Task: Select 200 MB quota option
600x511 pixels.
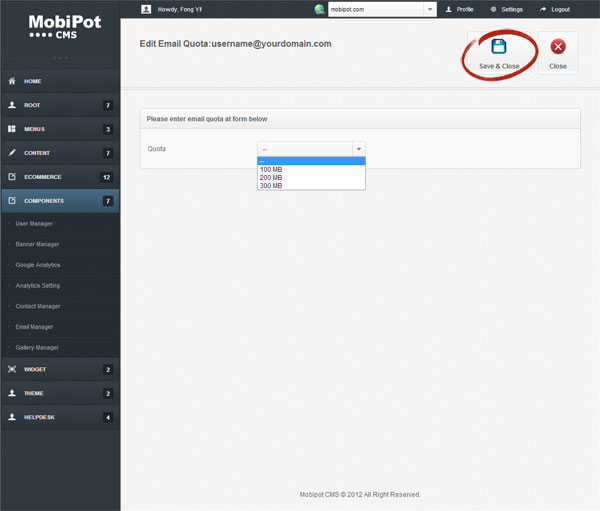Action: pyautogui.click(x=311, y=177)
